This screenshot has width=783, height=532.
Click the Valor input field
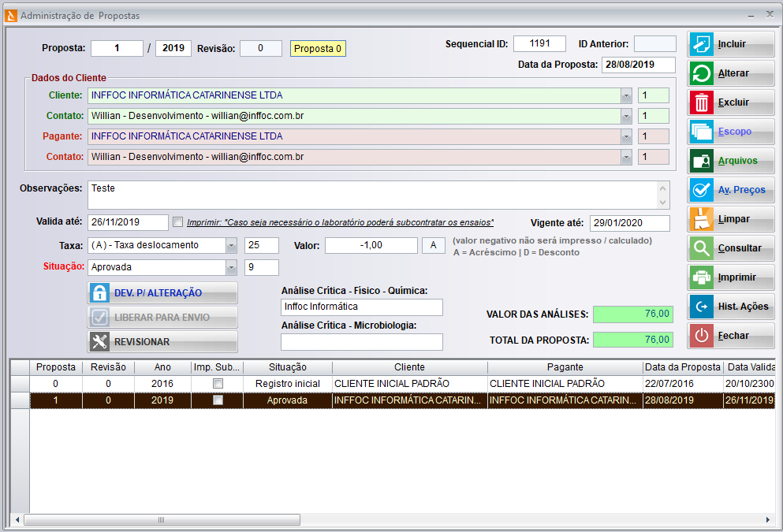click(x=371, y=246)
